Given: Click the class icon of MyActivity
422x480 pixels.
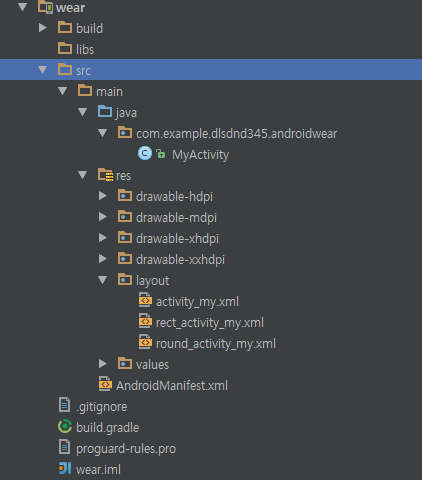Looking at the screenshot, I should pos(145,153).
